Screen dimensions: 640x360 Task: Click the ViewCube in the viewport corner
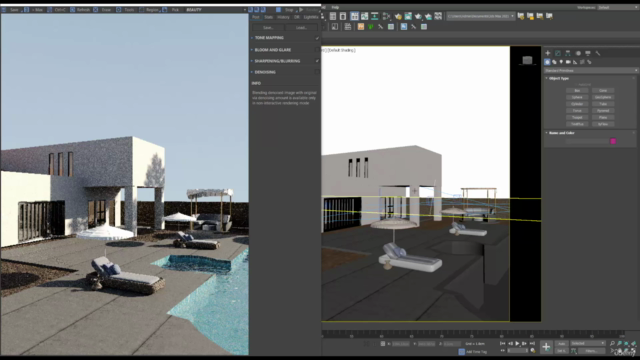tap(527, 60)
